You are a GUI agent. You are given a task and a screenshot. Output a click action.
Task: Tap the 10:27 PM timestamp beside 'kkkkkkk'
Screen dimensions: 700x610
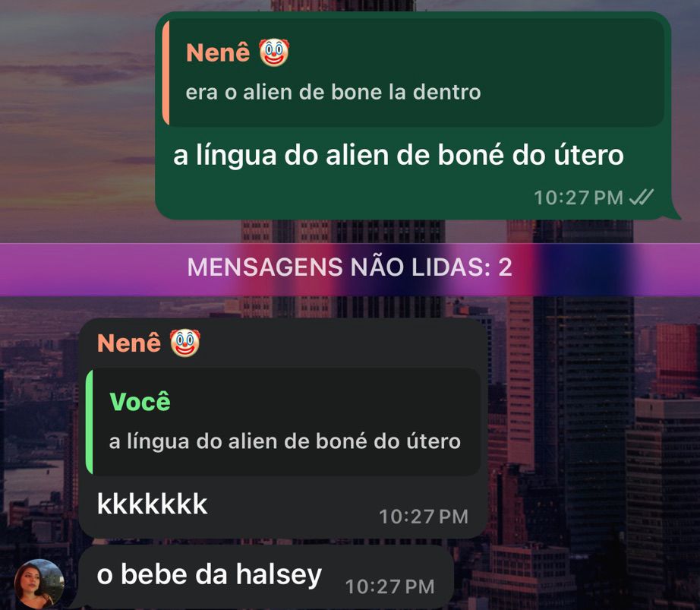[x=423, y=517]
